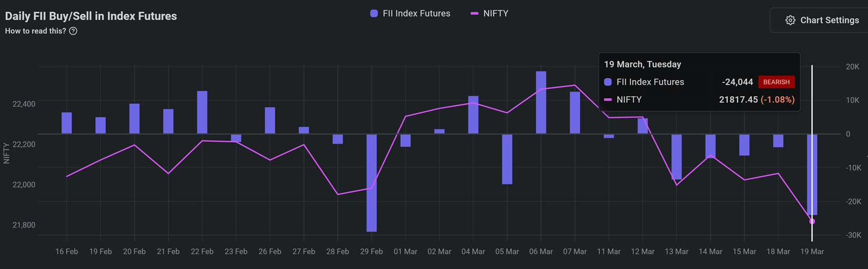
Task: Click the NIFTY legend line marker
Action: (x=475, y=14)
